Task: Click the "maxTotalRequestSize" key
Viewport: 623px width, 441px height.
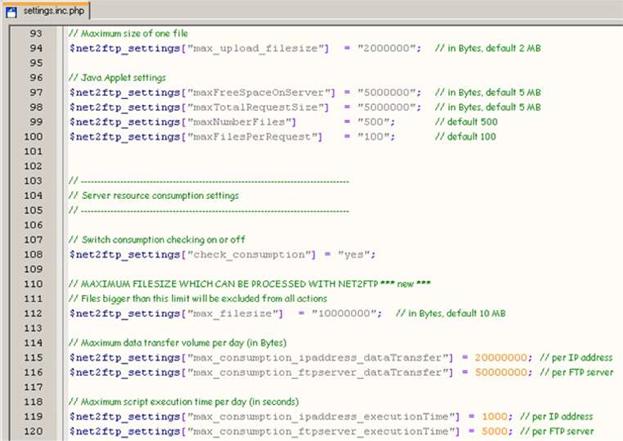Action: pyautogui.click(x=258, y=107)
